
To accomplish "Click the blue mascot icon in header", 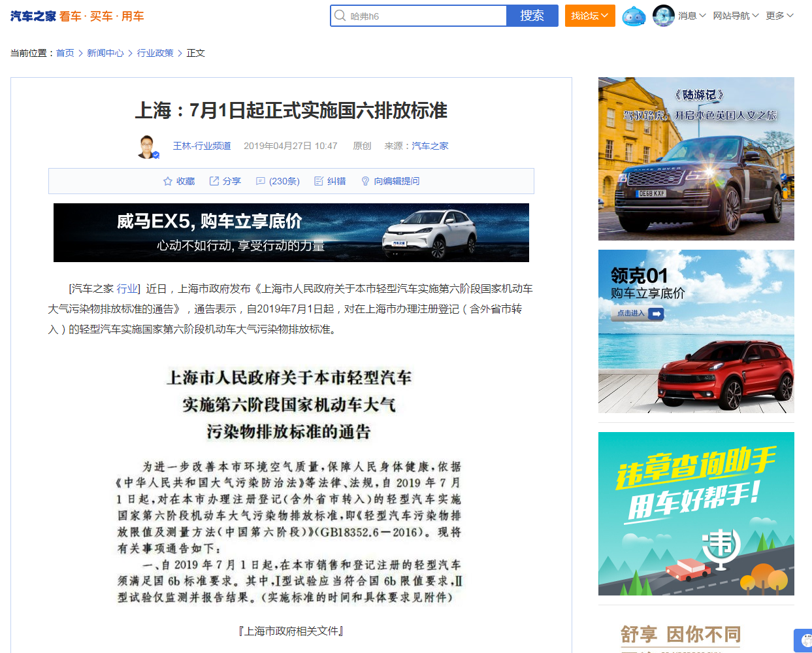I will point(634,16).
